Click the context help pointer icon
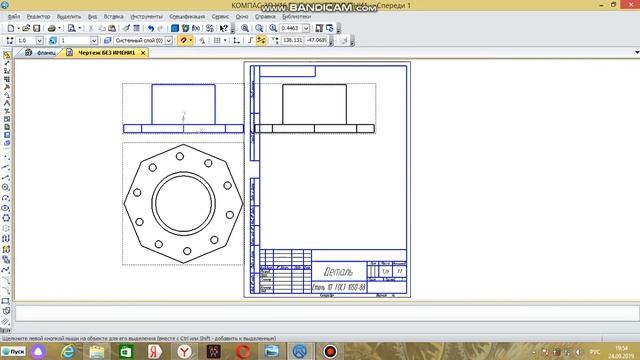640x360 pixels. (x=224, y=28)
